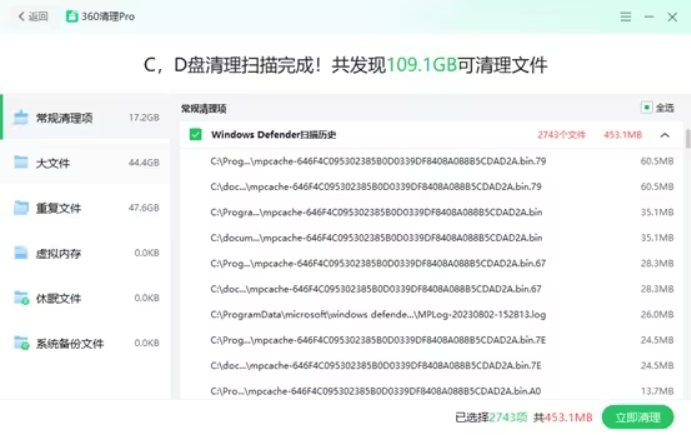The width and height of the screenshot is (691, 435).
Task: Toggle the 全选 checkbox
Action: (x=646, y=108)
